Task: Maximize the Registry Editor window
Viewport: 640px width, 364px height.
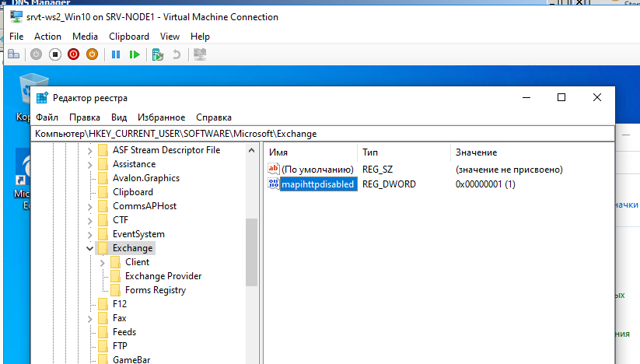Action: click(x=561, y=97)
